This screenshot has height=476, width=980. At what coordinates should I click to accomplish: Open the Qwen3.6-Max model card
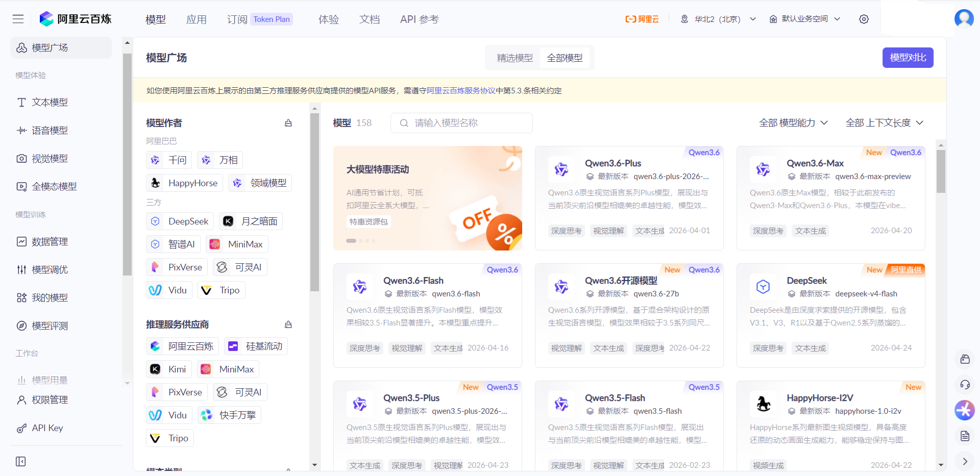(x=830, y=198)
